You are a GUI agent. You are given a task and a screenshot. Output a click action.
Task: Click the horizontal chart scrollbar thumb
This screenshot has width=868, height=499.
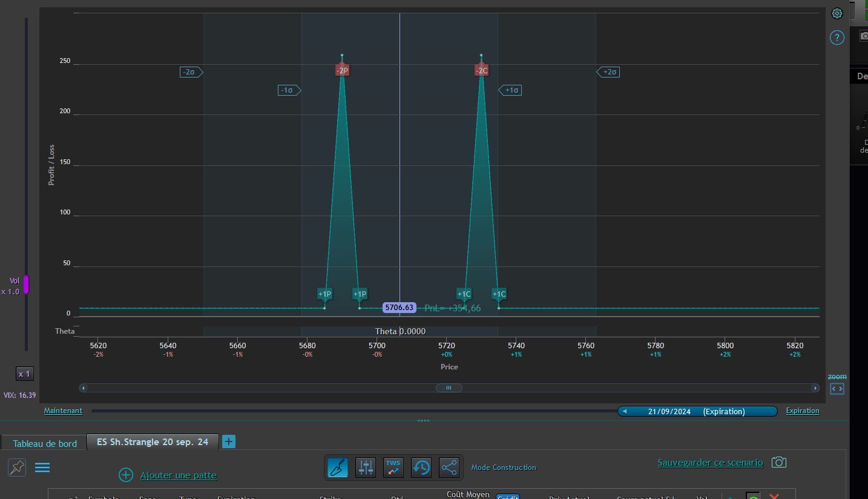click(x=449, y=388)
